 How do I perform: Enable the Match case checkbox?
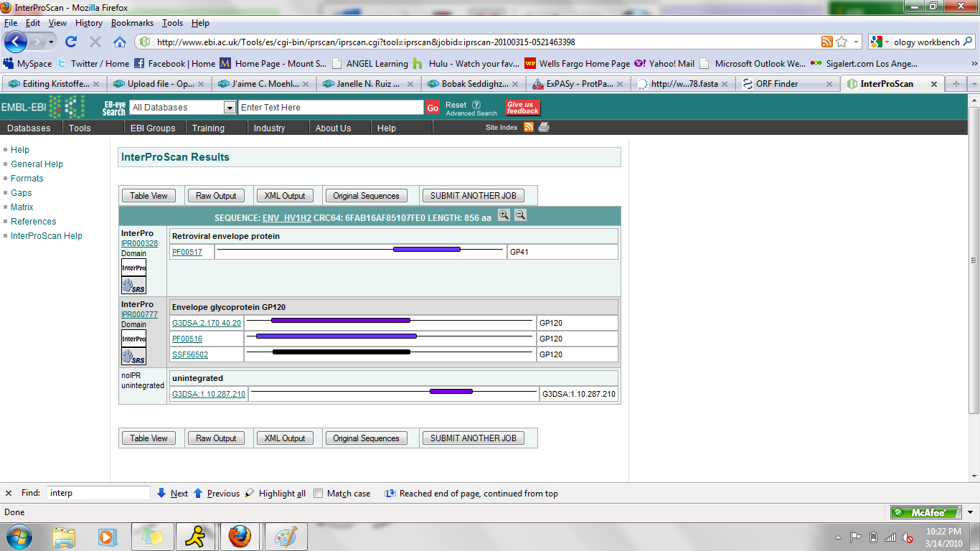(319, 494)
